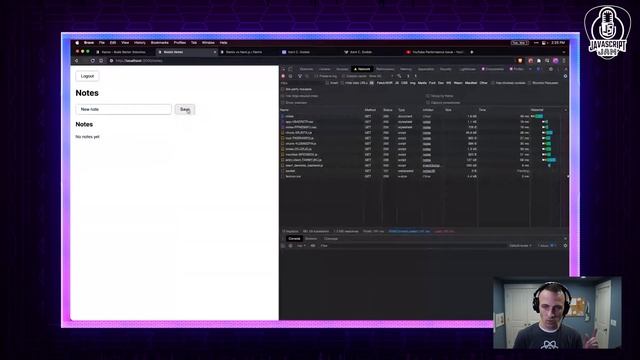This screenshot has height=360, width=640.
Task: Close the Remix Notes tab with X
Action: click(x=215, y=52)
